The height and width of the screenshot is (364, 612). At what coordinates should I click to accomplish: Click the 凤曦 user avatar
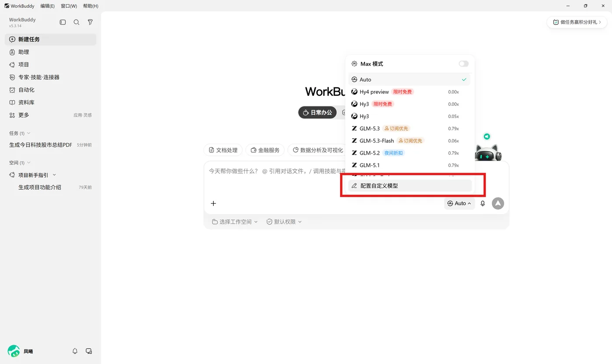(14, 351)
